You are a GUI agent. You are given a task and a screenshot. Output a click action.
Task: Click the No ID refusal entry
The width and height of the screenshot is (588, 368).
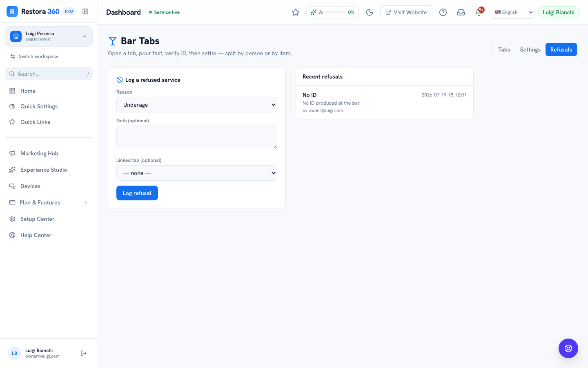pyautogui.click(x=385, y=102)
